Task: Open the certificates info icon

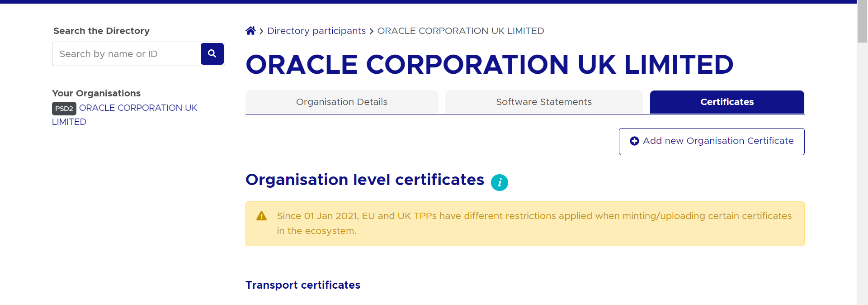Action: (500, 182)
